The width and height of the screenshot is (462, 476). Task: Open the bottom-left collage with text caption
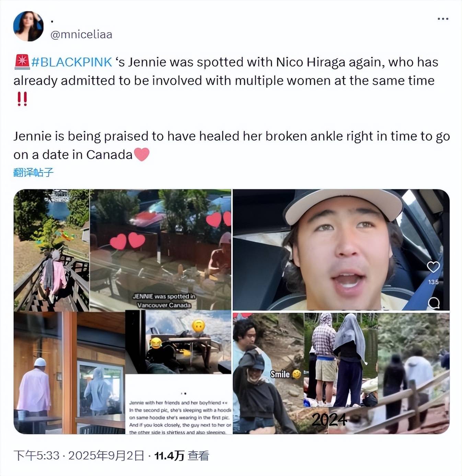(122, 373)
